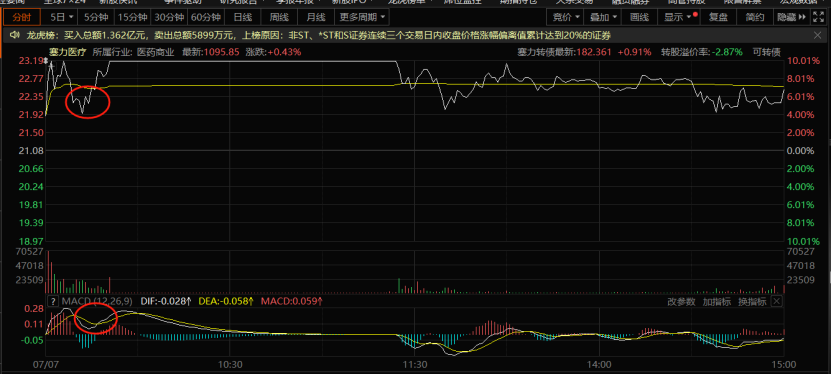Close the MACD indicator panel
Screen dimensions: 831x375
pyautogui.click(x=776, y=301)
